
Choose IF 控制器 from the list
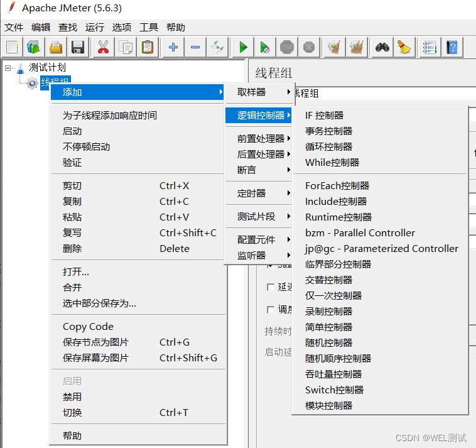click(x=380, y=116)
